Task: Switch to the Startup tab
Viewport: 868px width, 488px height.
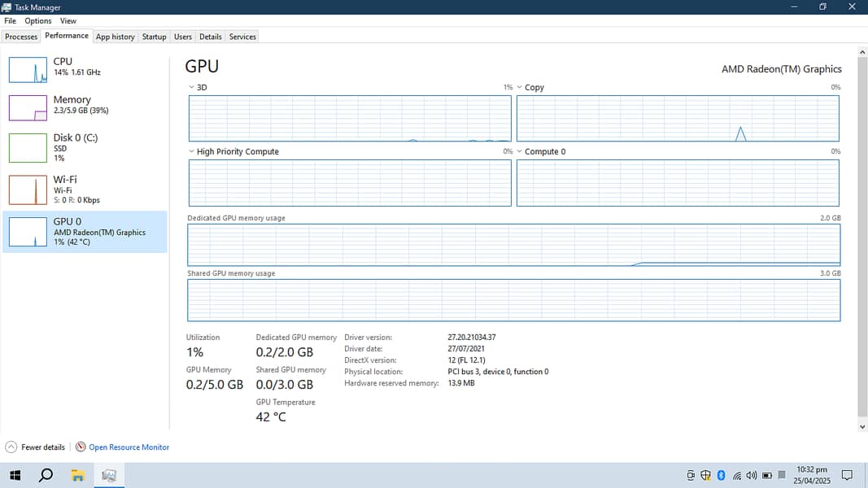Action: [x=154, y=37]
